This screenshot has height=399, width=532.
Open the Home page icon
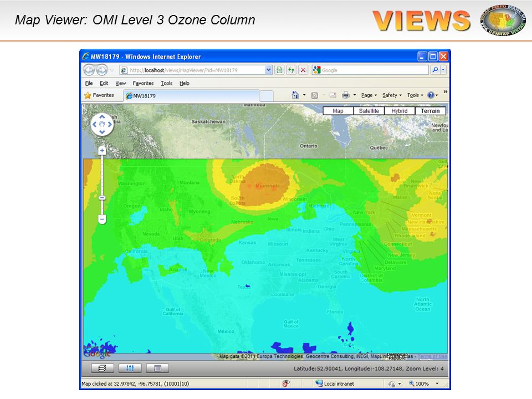pos(295,95)
